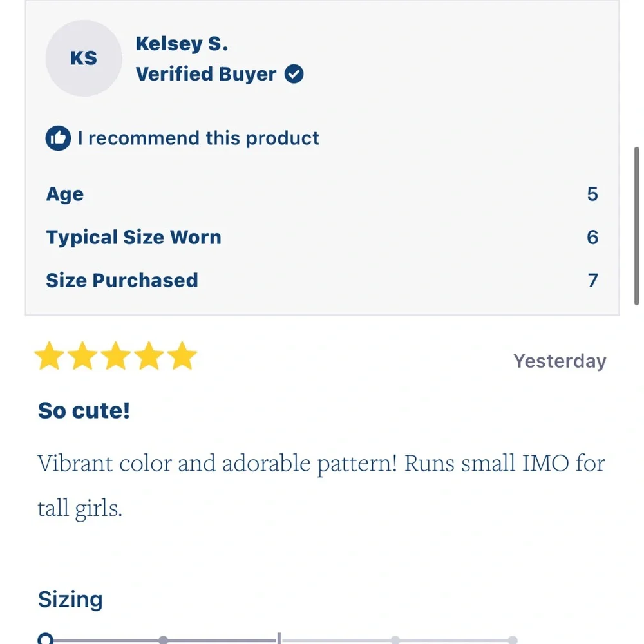Image resolution: width=644 pixels, height=644 pixels.
Task: Select the Age row value 5
Action: point(592,194)
